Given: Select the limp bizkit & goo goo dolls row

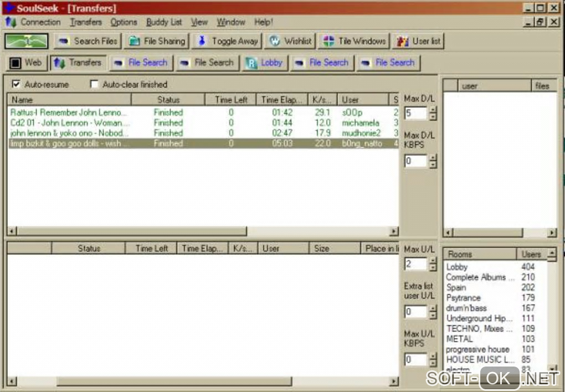Looking at the screenshot, I should [x=203, y=143].
